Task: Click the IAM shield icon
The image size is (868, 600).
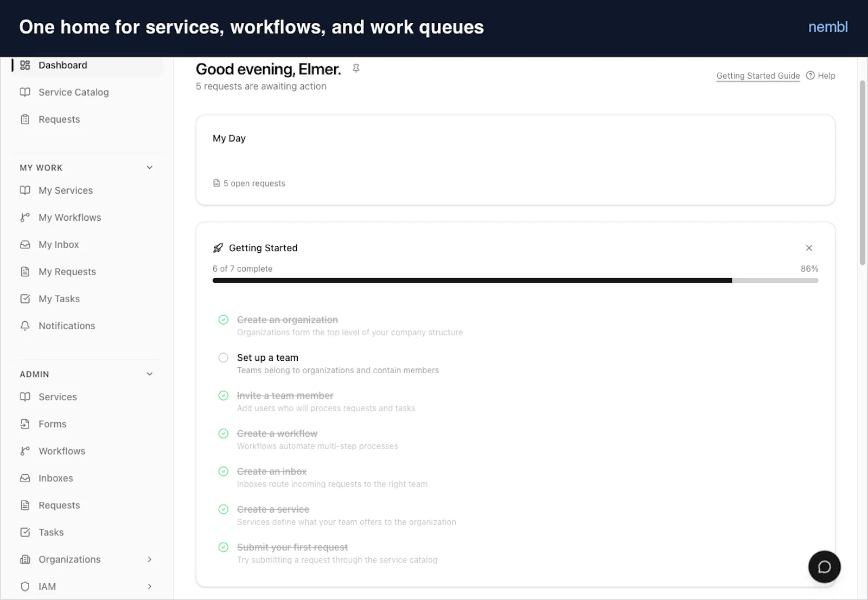Action: [25, 587]
